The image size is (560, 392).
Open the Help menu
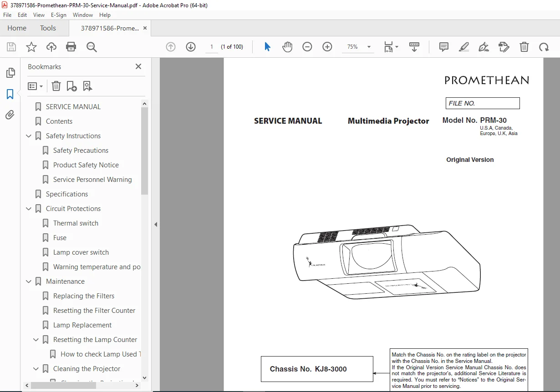click(105, 15)
